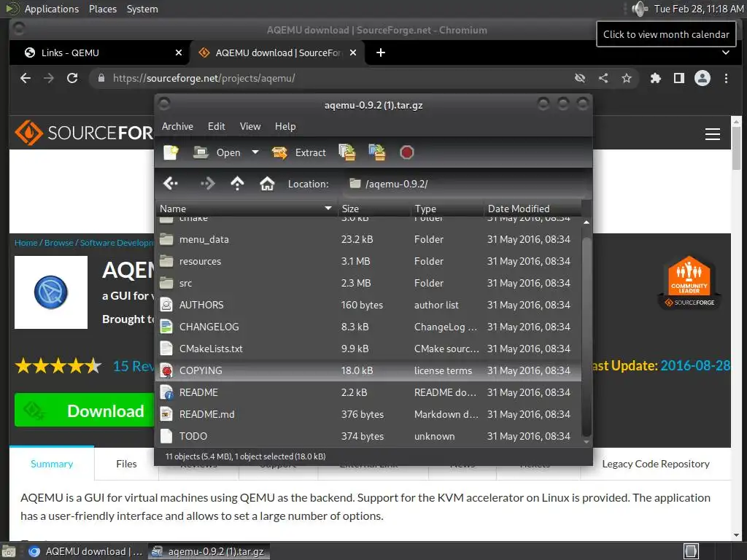Open the Help menu in archive manager

(285, 126)
